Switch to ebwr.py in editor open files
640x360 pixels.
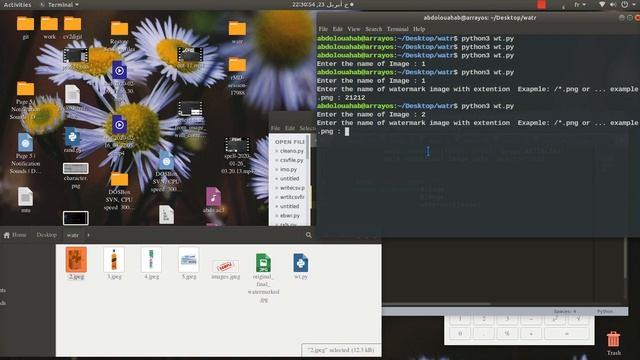(x=291, y=216)
